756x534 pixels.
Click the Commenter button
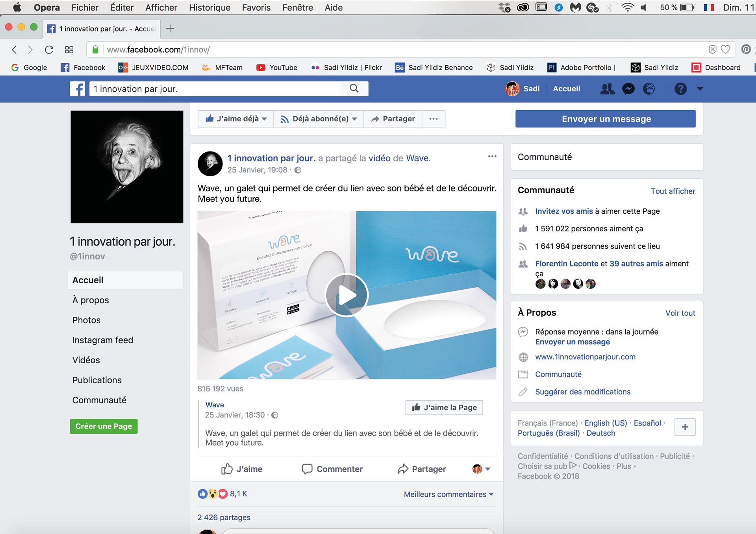pos(332,469)
